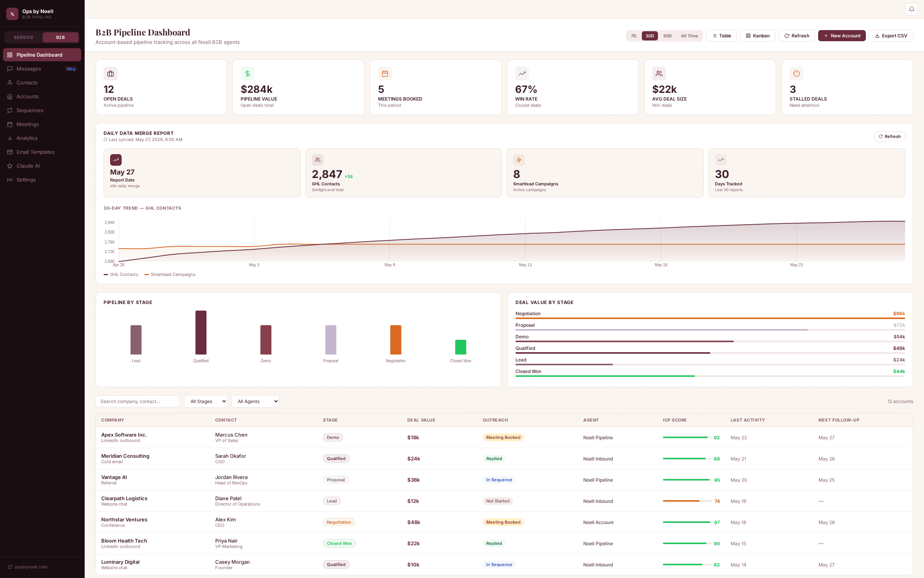Switch to Table view
This screenshot has height=578, width=924.
721,36
